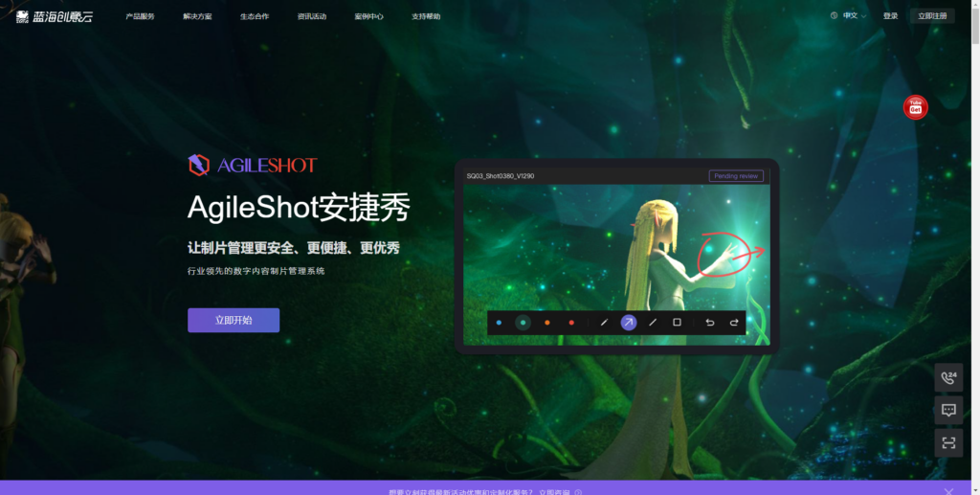This screenshot has height=495, width=980.
Task: Open the chat message icon
Action: tap(948, 410)
